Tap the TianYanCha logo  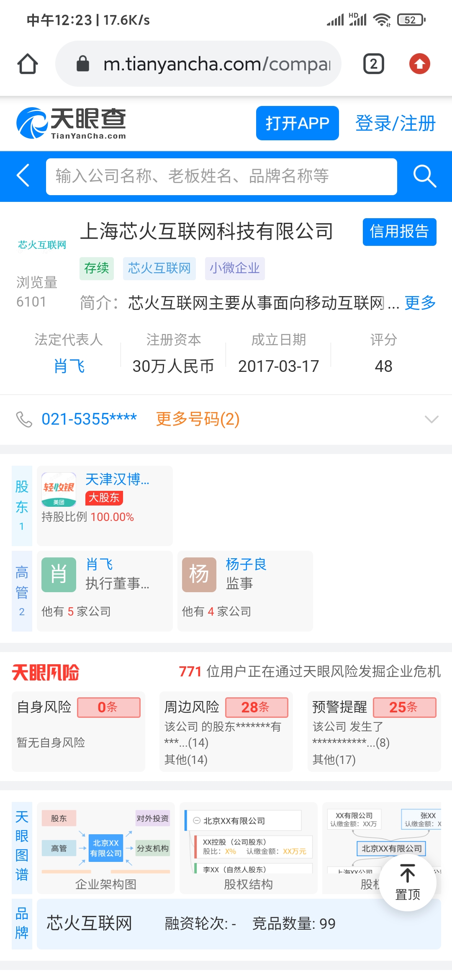[71, 123]
